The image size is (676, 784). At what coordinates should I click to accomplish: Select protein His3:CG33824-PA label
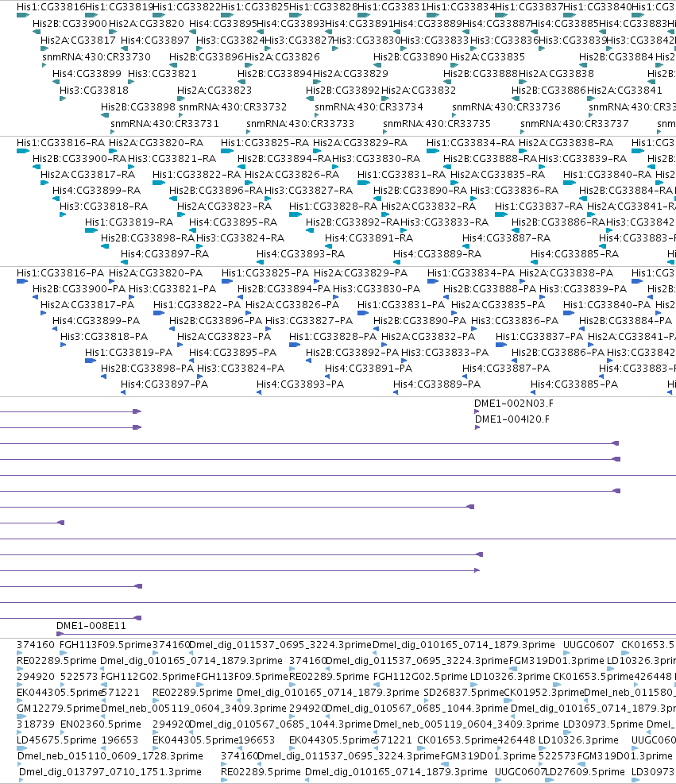click(x=241, y=369)
